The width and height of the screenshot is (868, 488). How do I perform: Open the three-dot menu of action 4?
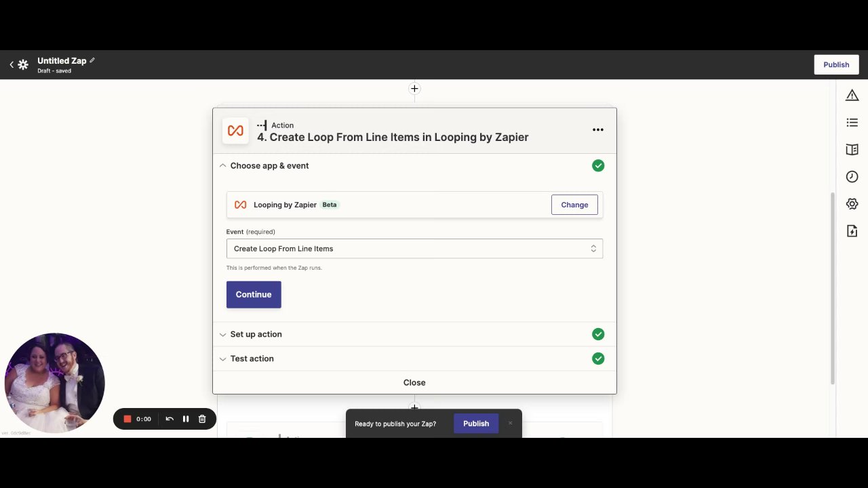pos(597,129)
